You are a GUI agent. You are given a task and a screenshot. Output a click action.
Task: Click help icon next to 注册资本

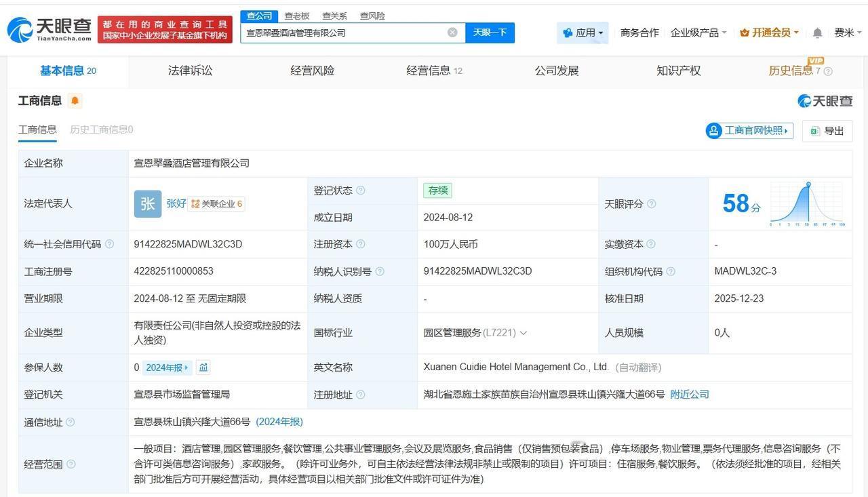(361, 244)
